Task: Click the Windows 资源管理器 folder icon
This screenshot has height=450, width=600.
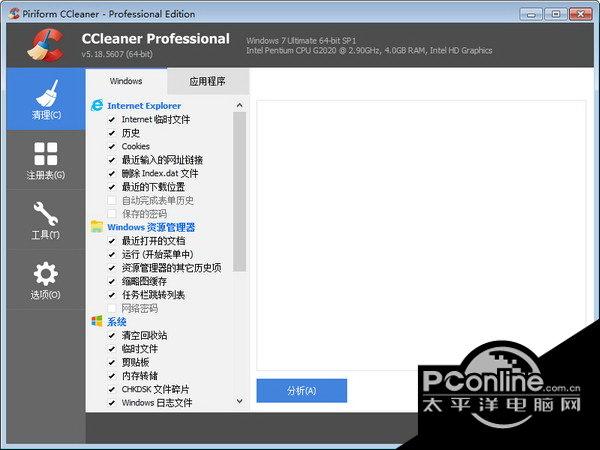Action: (97, 227)
